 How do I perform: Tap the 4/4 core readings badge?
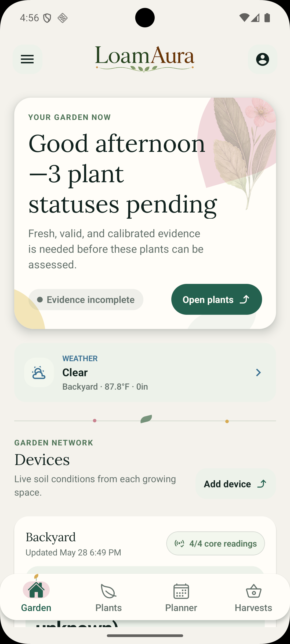tap(216, 543)
